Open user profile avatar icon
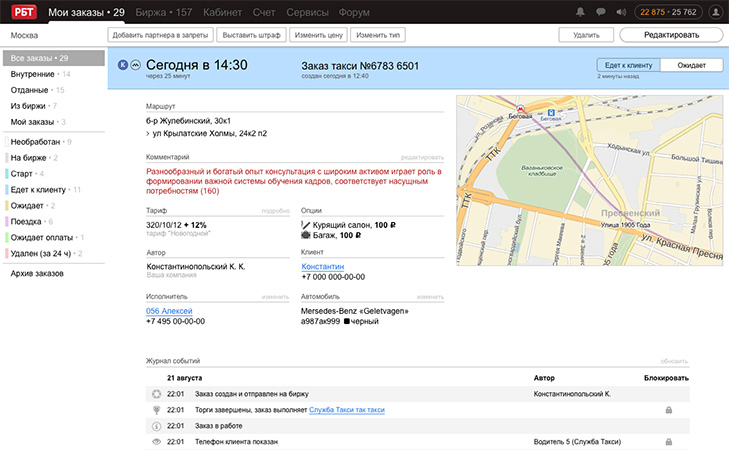This screenshot has height=450, width=729. (x=716, y=12)
